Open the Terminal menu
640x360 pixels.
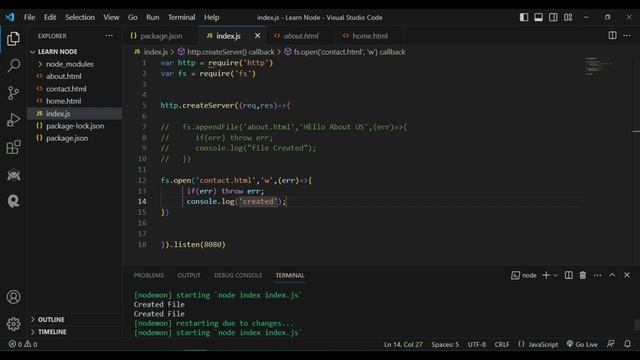pyautogui.click(x=181, y=17)
